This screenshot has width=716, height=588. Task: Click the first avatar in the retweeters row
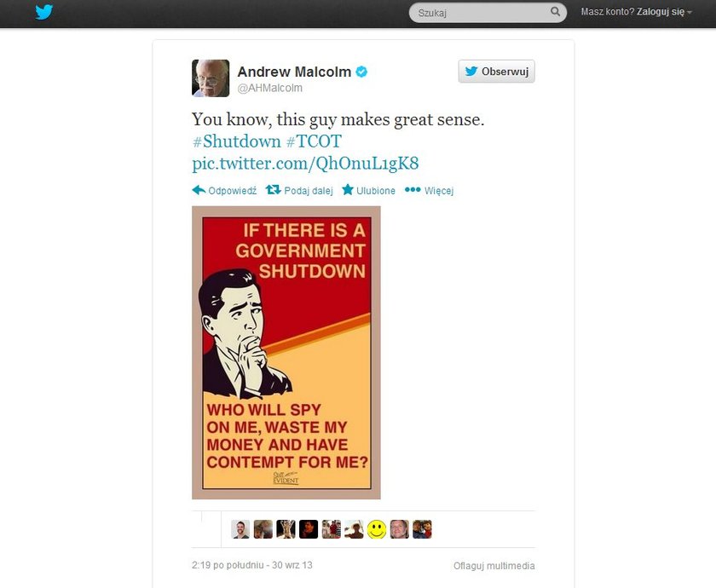click(x=240, y=529)
